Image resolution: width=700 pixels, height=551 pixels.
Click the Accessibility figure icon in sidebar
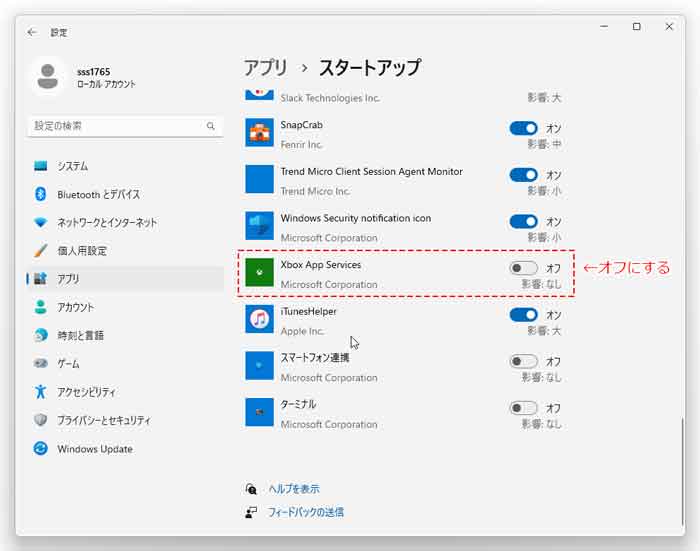tap(41, 392)
